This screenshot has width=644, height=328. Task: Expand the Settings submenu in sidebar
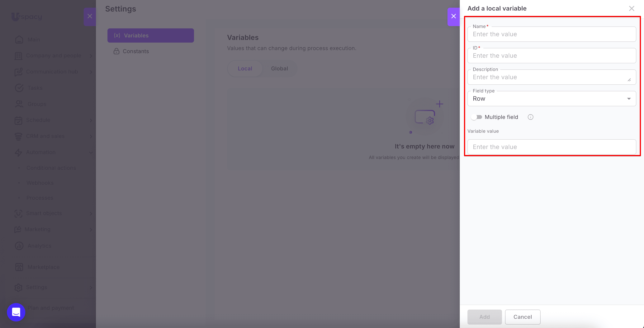point(91,288)
